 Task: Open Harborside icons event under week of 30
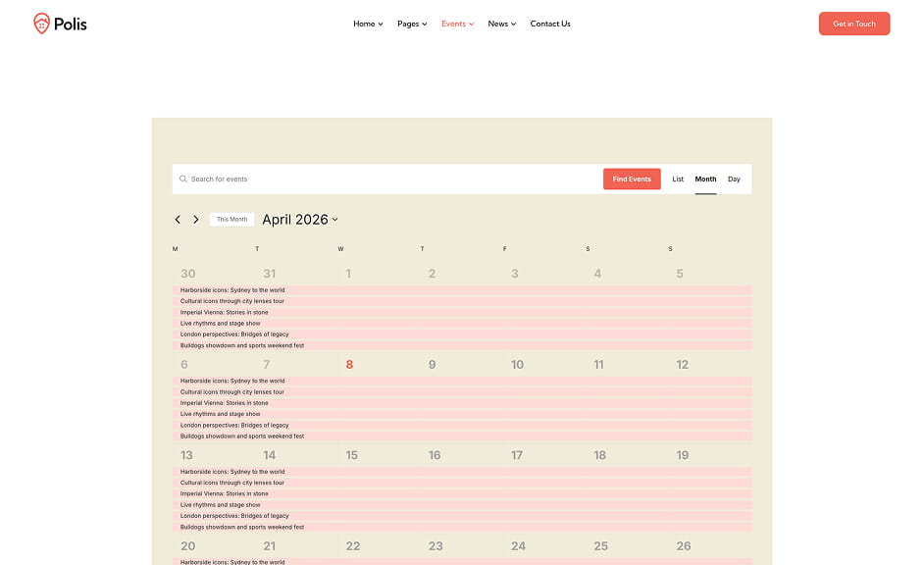[462, 290]
